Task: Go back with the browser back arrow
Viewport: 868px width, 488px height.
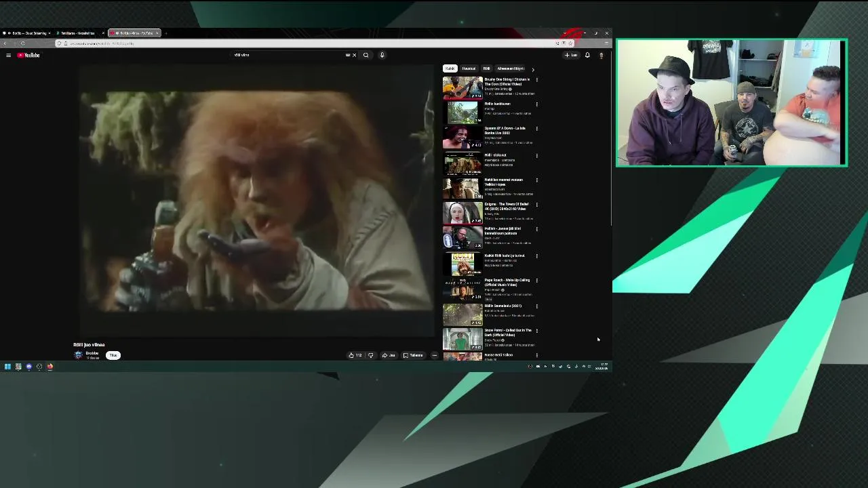Action: coord(5,43)
